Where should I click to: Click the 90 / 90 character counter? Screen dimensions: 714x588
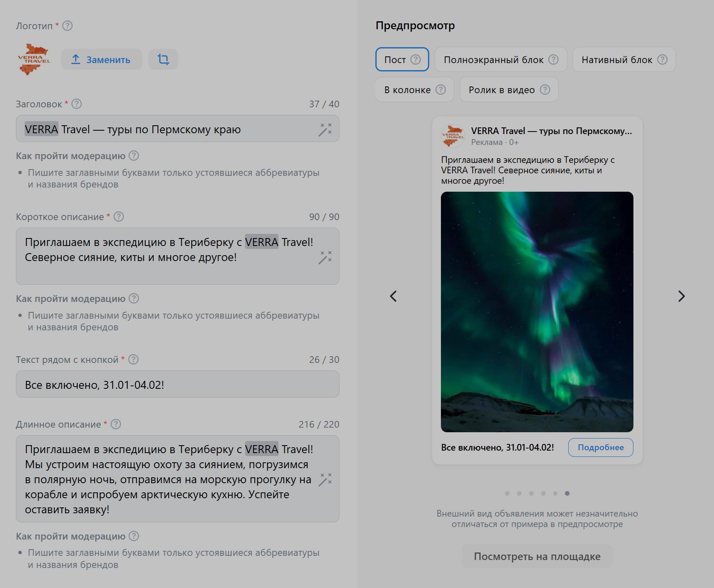(324, 217)
